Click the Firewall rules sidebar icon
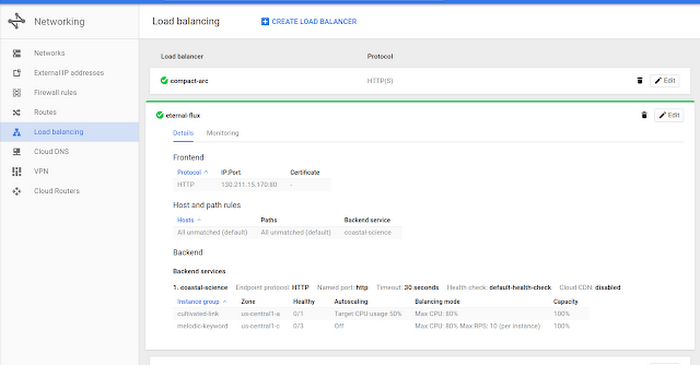The width and height of the screenshot is (700, 365). [17, 92]
